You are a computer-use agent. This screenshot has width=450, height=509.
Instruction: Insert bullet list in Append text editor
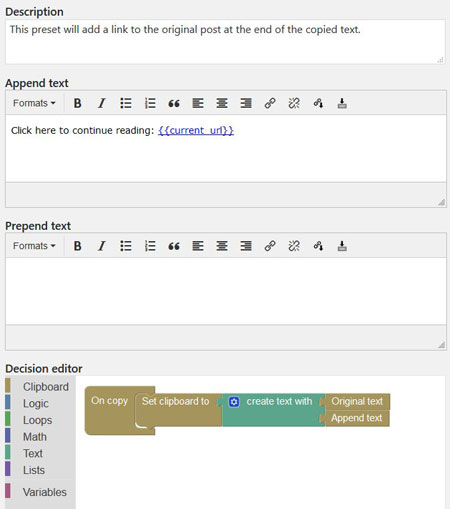pos(126,103)
